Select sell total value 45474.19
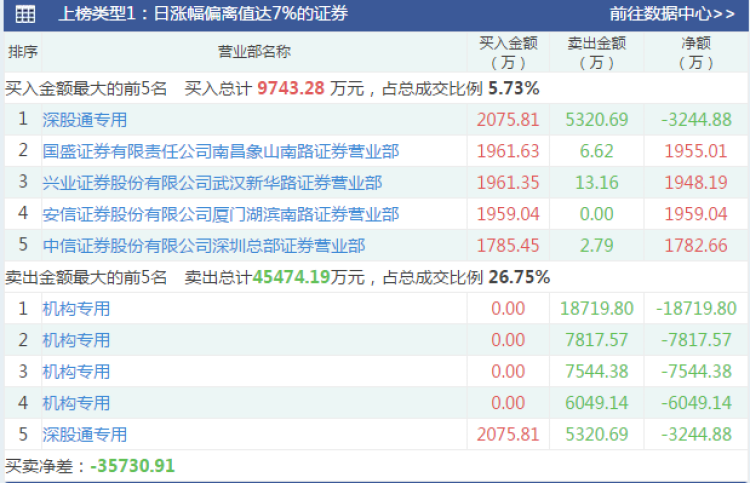The height and width of the screenshot is (483, 750). (x=291, y=277)
